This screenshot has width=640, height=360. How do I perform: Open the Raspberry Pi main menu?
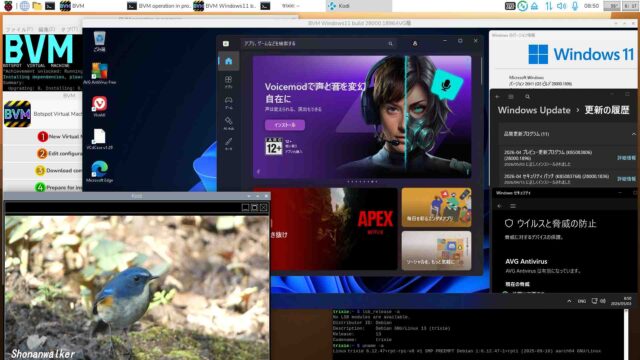point(8,6)
